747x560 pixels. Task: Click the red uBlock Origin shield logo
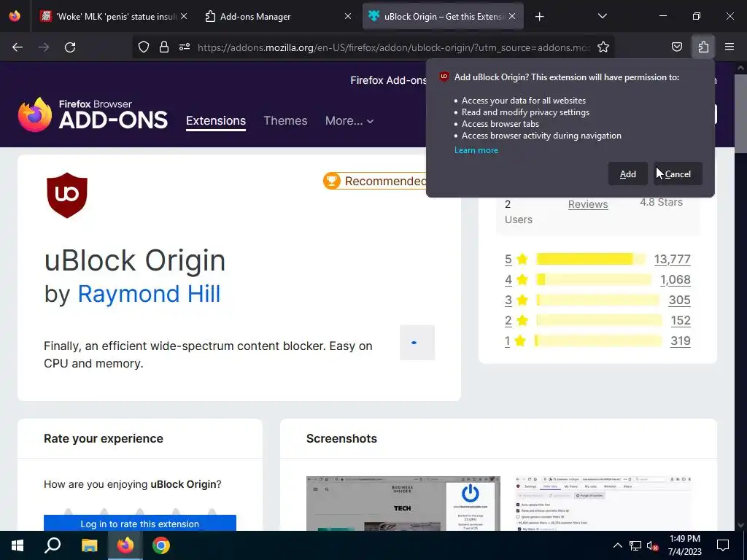pyautogui.click(x=67, y=195)
